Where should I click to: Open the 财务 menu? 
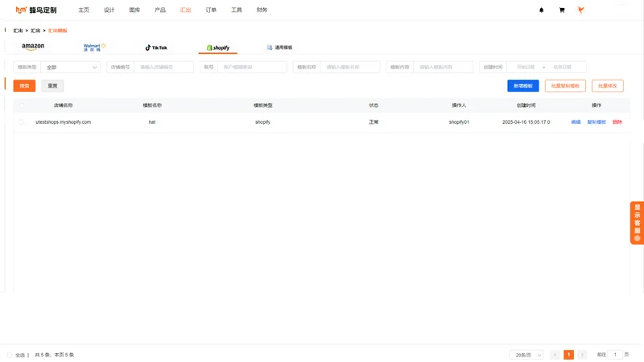pyautogui.click(x=262, y=10)
